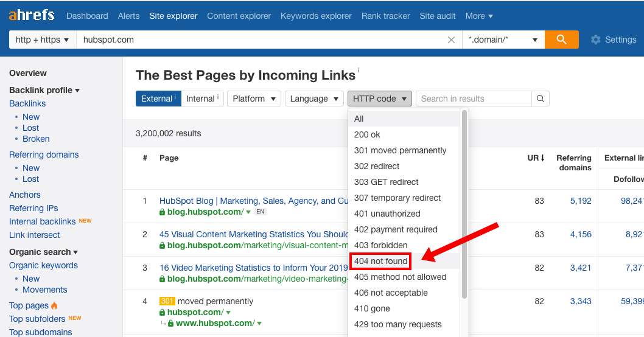Clear the hubspot.com URL with the X icon
Viewport: 644px width, 337px height.
pyautogui.click(x=451, y=40)
